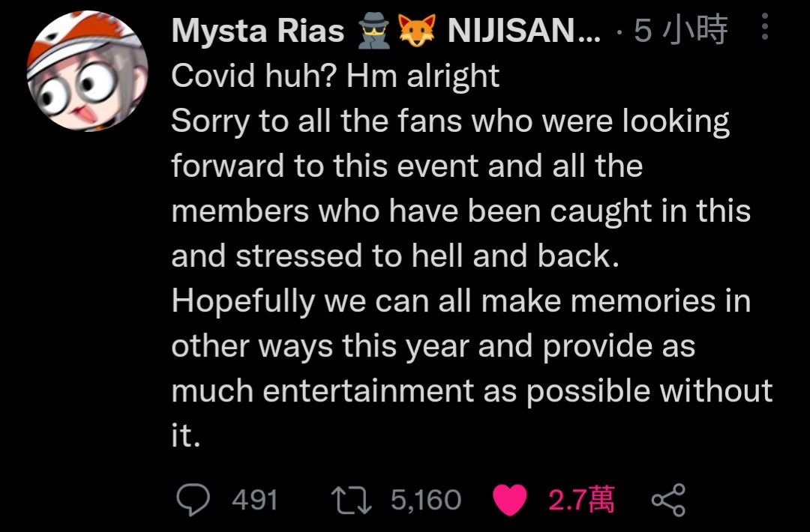This screenshot has height=532, width=810.
Task: Click the "Sorry to all the fans" line
Action: coord(450,122)
